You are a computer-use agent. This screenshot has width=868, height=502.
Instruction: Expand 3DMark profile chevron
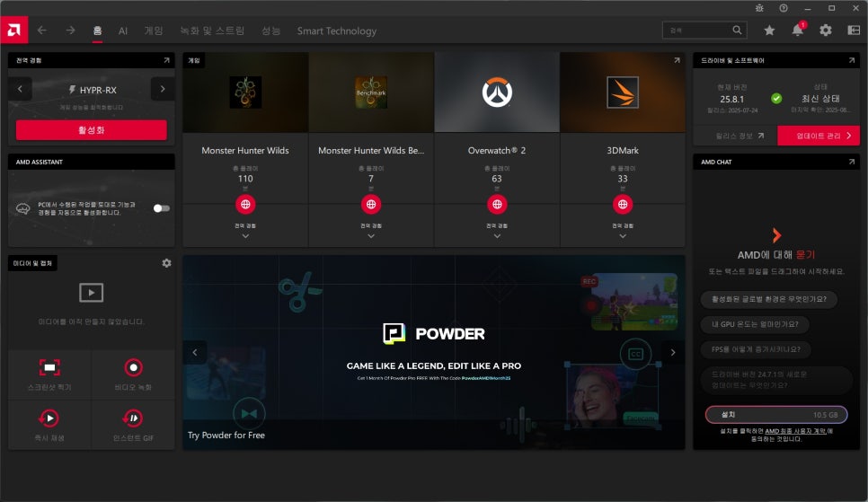pos(623,236)
